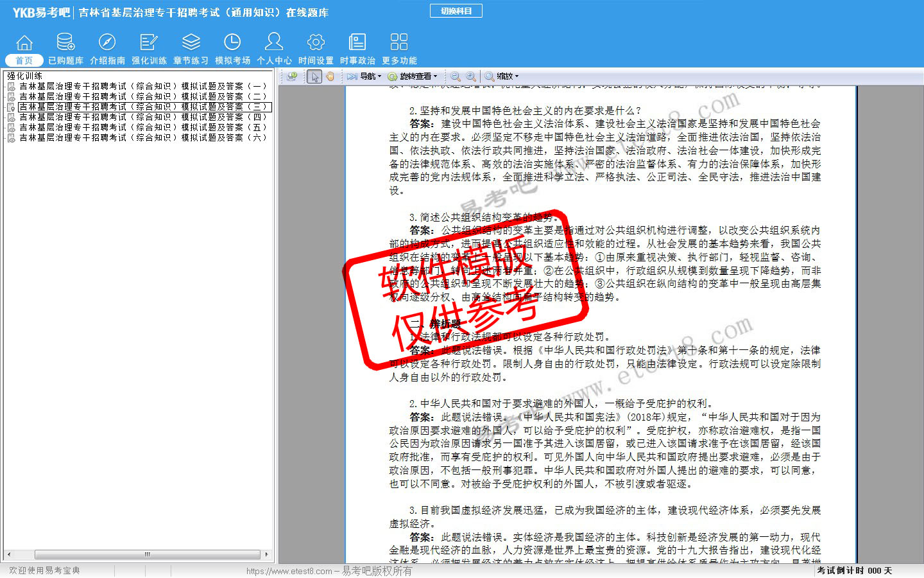
Task: Open 已购题库 purchased question bank
Action: [65, 49]
